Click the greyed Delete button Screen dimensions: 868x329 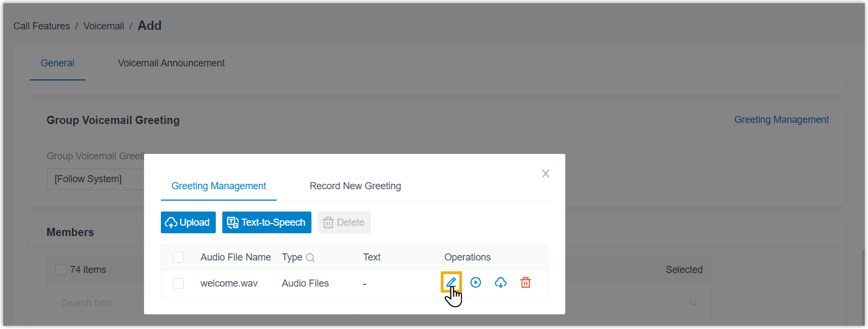click(344, 222)
